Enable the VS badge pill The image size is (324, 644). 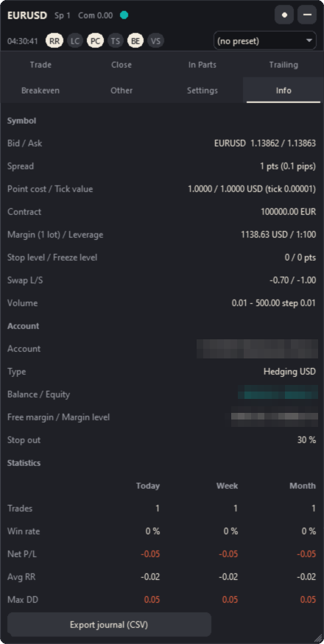155,41
